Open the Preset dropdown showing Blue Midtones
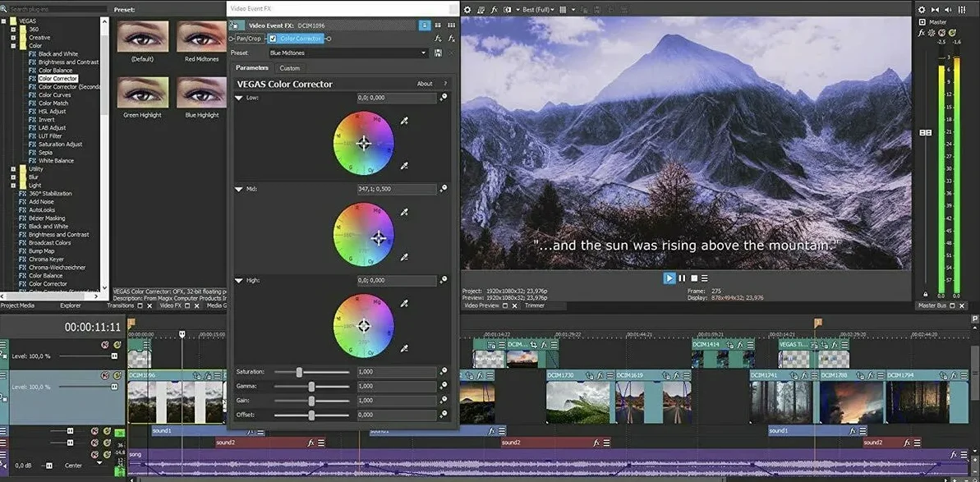This screenshot has width=980, height=482. (x=347, y=53)
